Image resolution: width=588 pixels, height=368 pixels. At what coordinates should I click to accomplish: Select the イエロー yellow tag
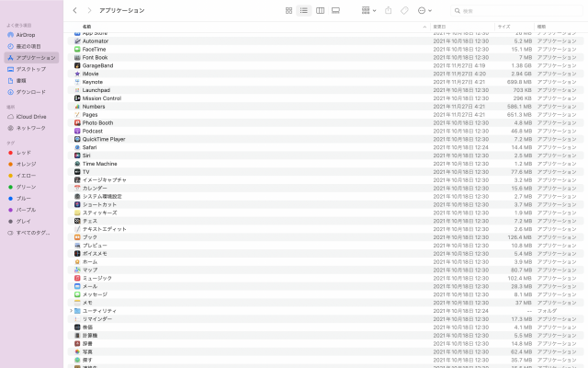26,176
